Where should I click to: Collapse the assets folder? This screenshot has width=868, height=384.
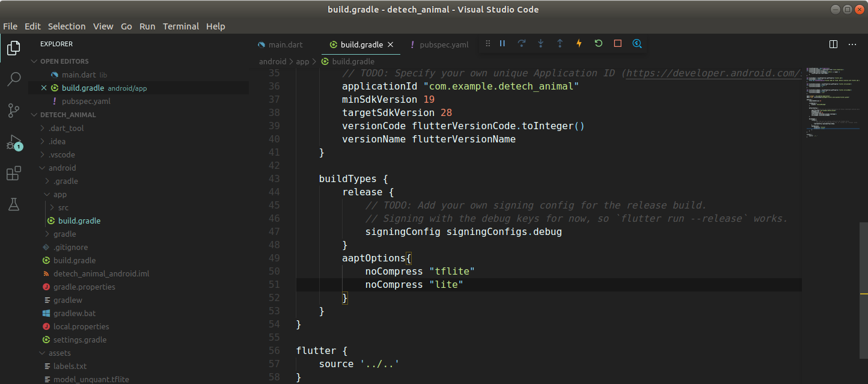60,353
